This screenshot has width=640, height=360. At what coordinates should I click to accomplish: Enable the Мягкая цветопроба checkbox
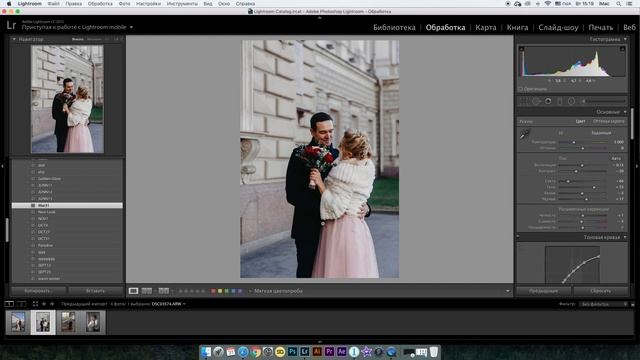click(250, 291)
